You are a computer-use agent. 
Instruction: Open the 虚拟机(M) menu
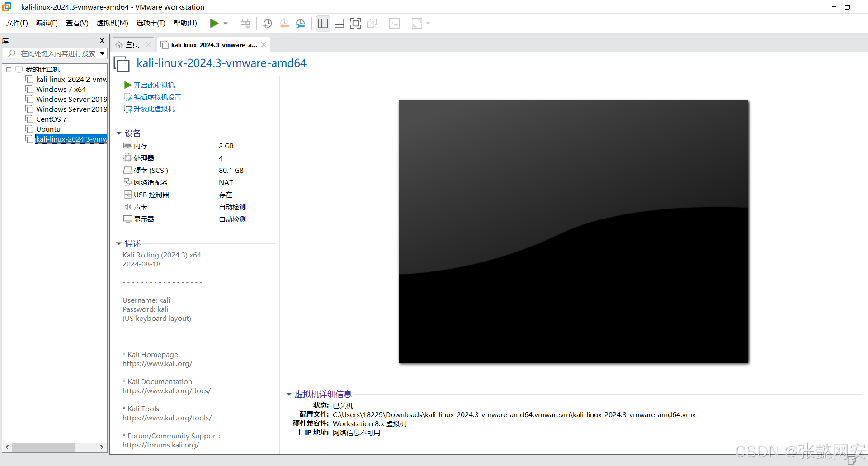point(113,23)
